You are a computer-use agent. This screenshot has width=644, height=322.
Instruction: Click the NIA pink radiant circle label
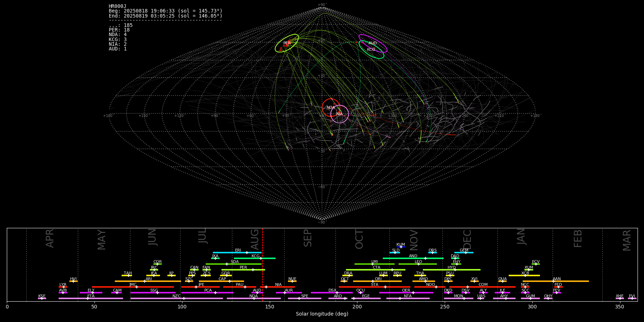(x=340, y=114)
